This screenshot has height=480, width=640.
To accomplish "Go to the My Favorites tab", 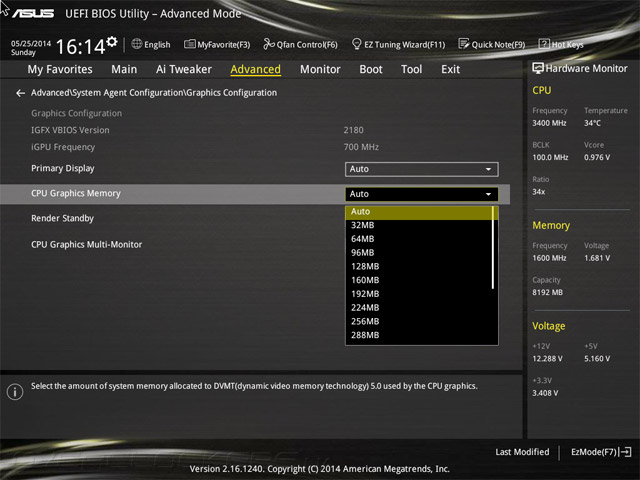I will click(60, 69).
